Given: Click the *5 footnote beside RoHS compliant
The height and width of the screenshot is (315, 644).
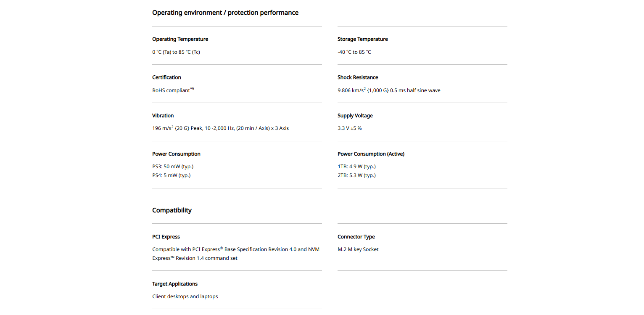Looking at the screenshot, I should pyautogui.click(x=192, y=89).
